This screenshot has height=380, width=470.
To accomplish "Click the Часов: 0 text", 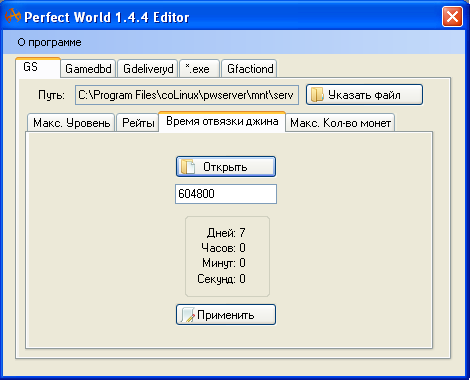I will point(223,248).
